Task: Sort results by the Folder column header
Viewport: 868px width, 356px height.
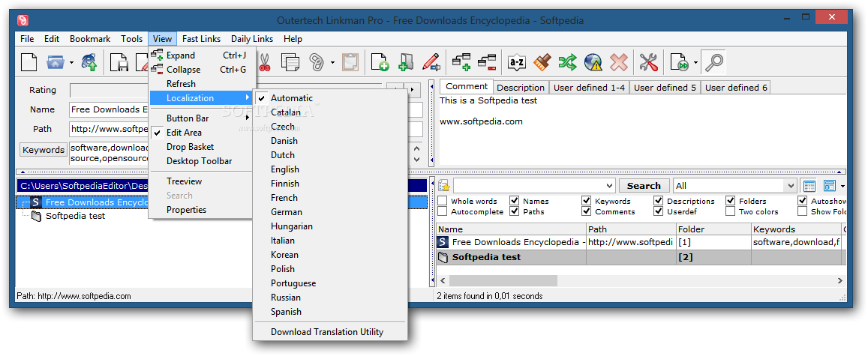Action: click(713, 229)
